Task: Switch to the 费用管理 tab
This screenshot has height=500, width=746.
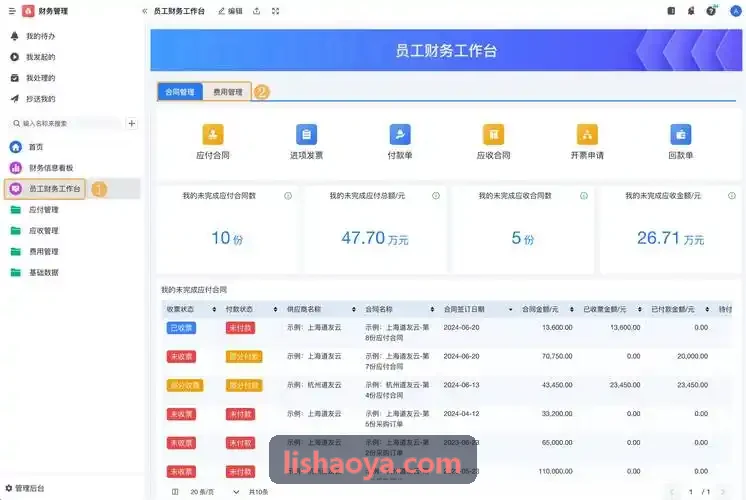Action: (x=227, y=92)
